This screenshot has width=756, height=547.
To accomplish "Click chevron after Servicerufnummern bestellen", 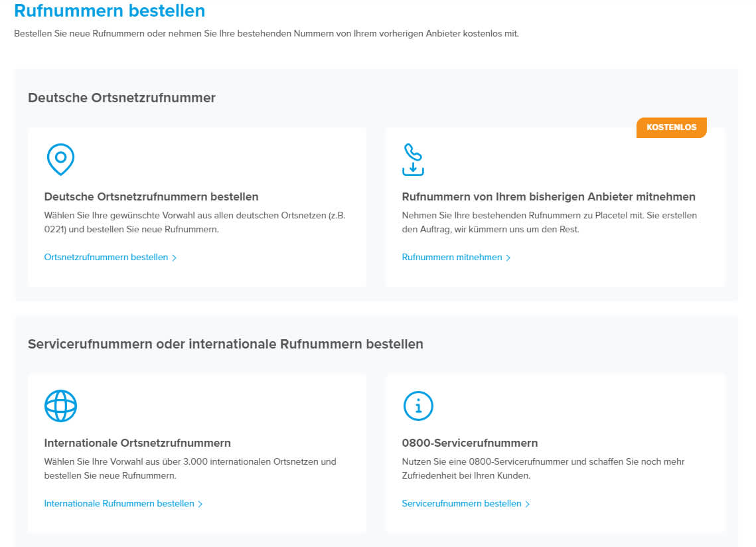I will point(528,504).
